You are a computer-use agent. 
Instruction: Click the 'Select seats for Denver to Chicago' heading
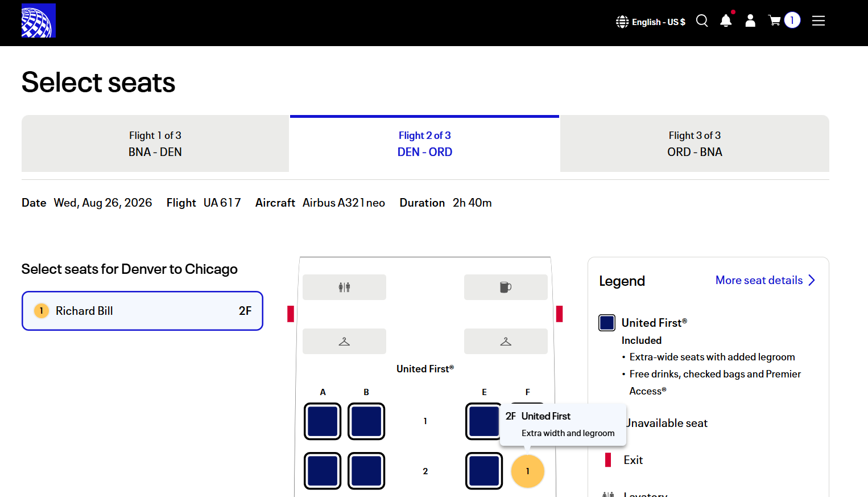pyautogui.click(x=130, y=269)
